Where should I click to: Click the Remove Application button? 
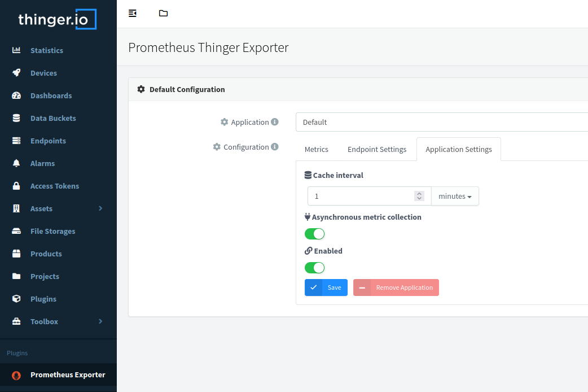[396, 288]
